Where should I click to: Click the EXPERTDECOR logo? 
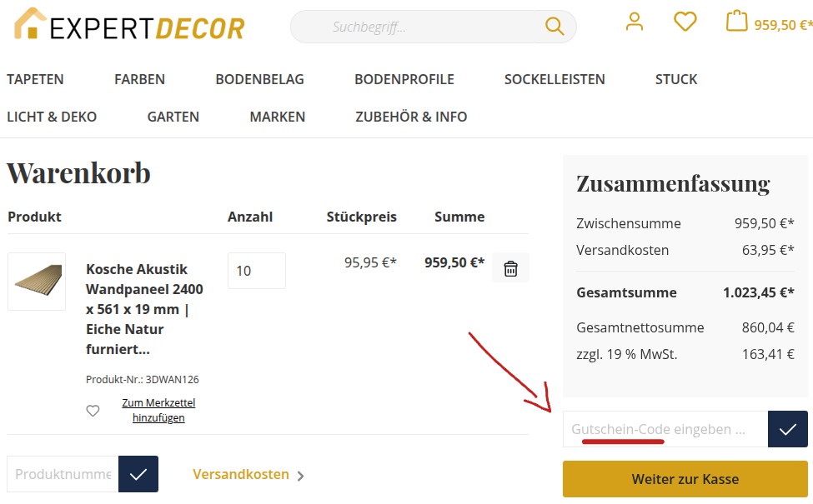(x=129, y=27)
